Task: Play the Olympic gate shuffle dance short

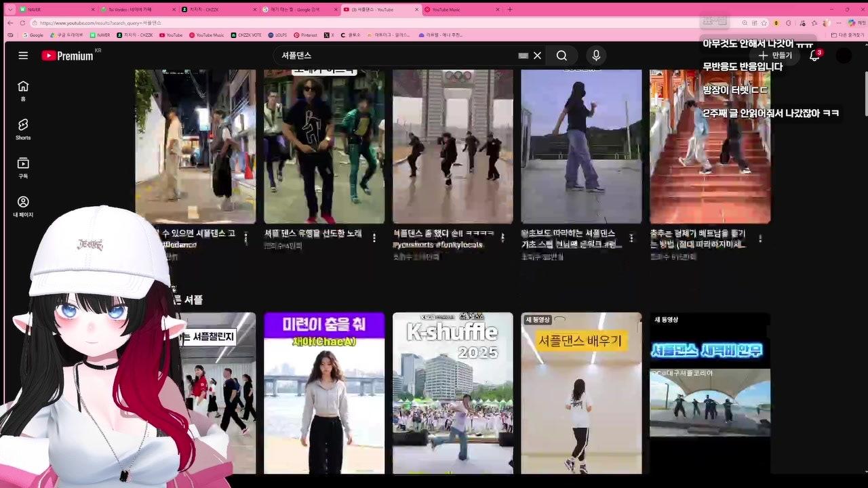Action: [x=453, y=146]
